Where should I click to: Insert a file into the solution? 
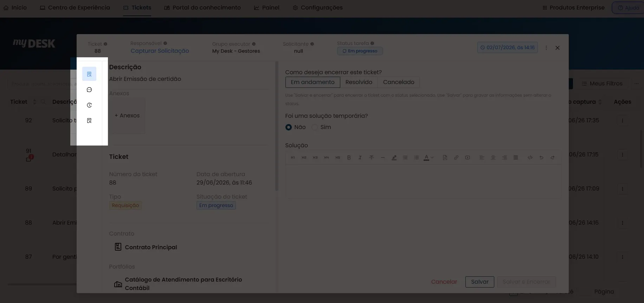pyautogui.click(x=445, y=157)
